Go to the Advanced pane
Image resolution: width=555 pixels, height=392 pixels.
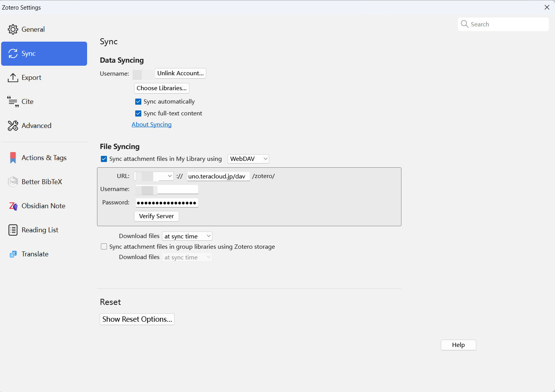[x=44, y=126]
